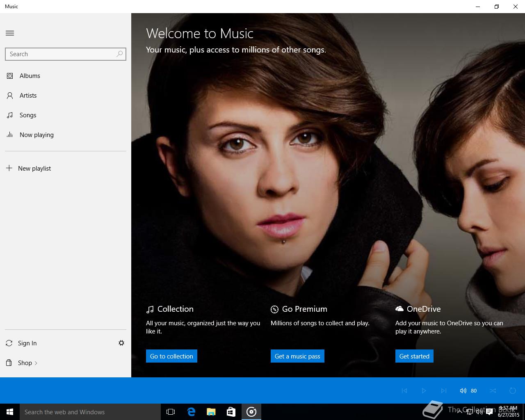The height and width of the screenshot is (420, 525).
Task: Click the search magnifier icon
Action: 119,54
